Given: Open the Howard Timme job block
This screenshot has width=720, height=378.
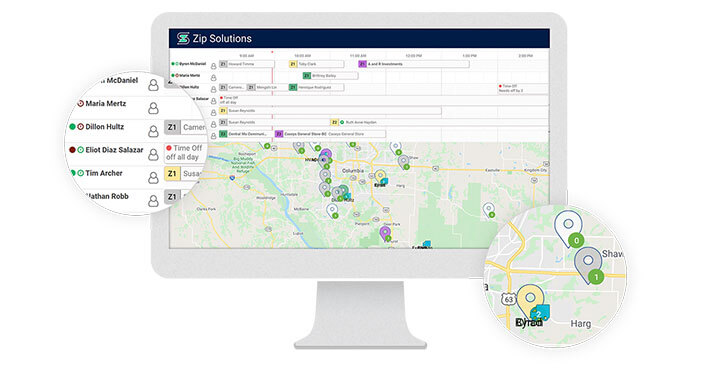Looking at the screenshot, I should (x=247, y=64).
